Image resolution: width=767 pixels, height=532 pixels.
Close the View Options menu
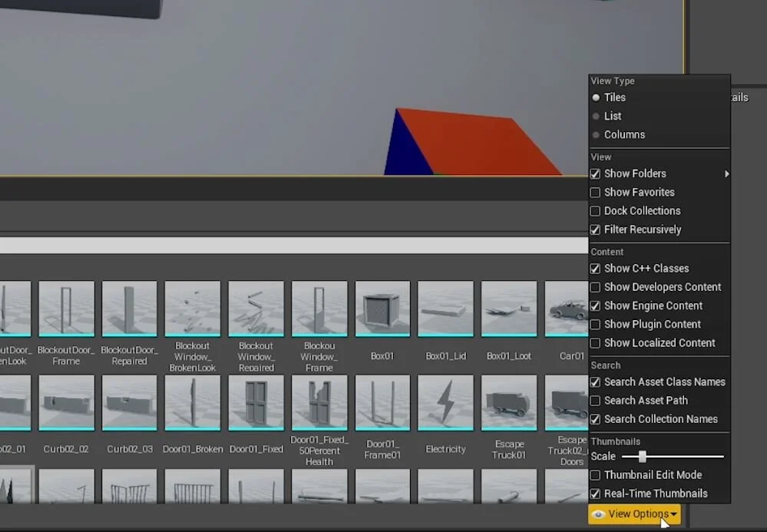pos(634,516)
